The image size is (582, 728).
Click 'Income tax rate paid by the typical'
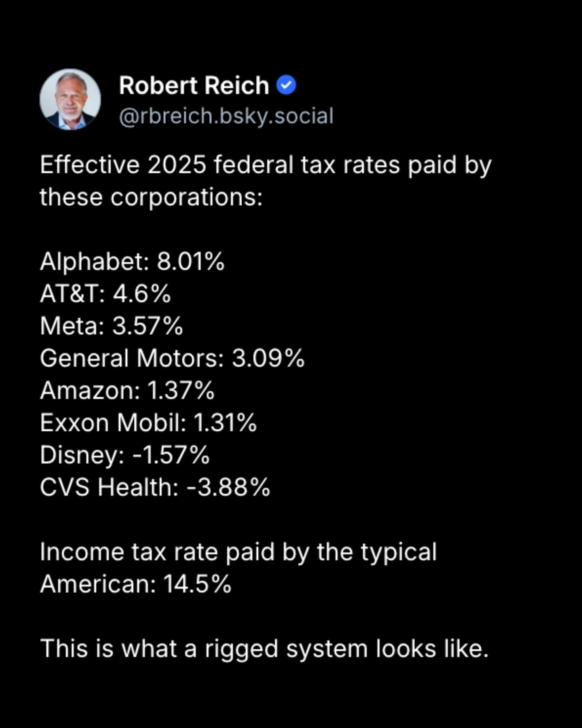coord(238,552)
